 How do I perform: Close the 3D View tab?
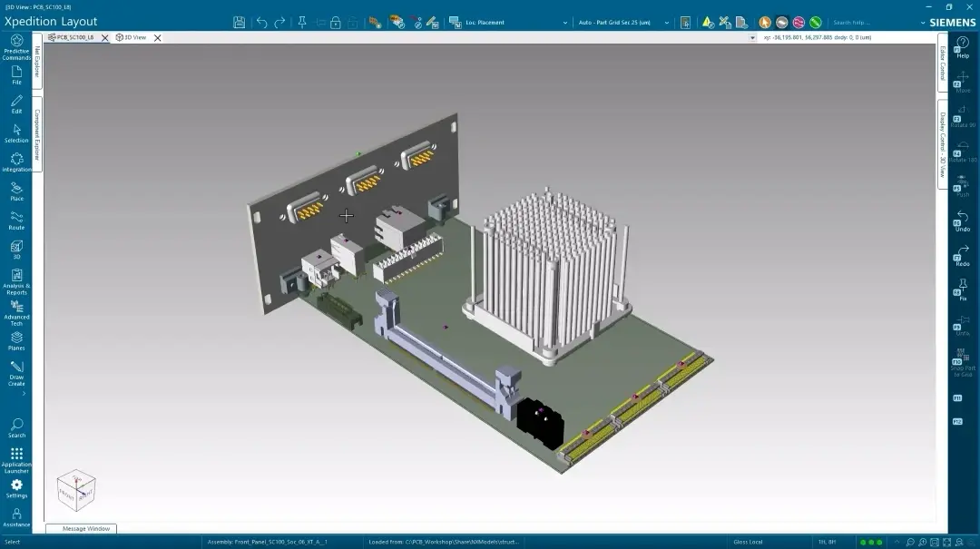pos(158,37)
